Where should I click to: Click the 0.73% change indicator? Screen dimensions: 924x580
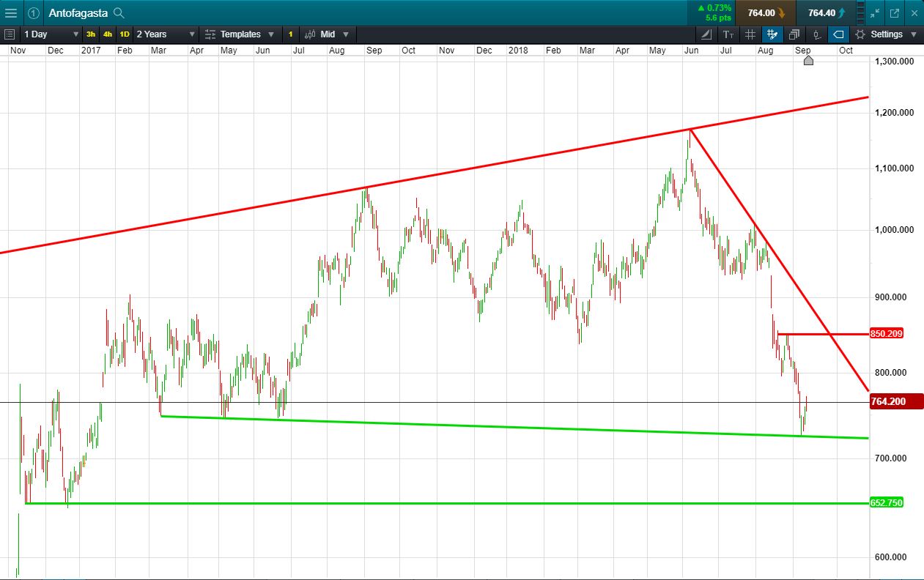(x=714, y=8)
